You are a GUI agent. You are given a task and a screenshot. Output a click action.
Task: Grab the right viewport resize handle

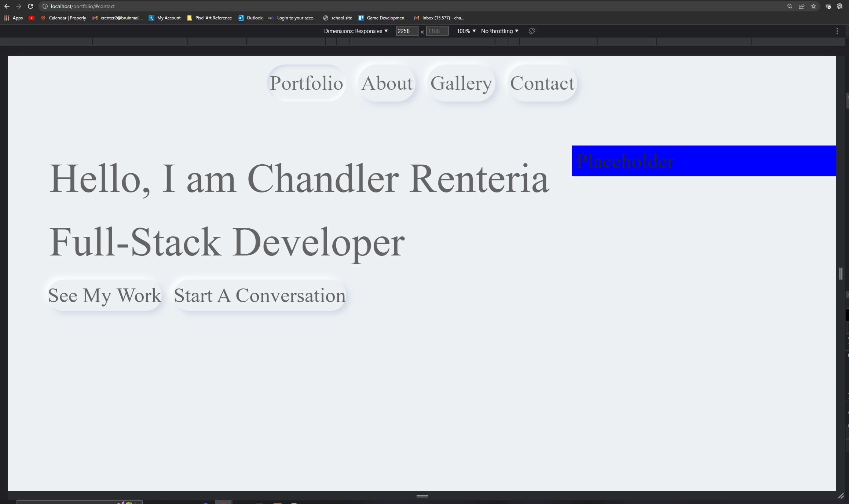pos(841,273)
